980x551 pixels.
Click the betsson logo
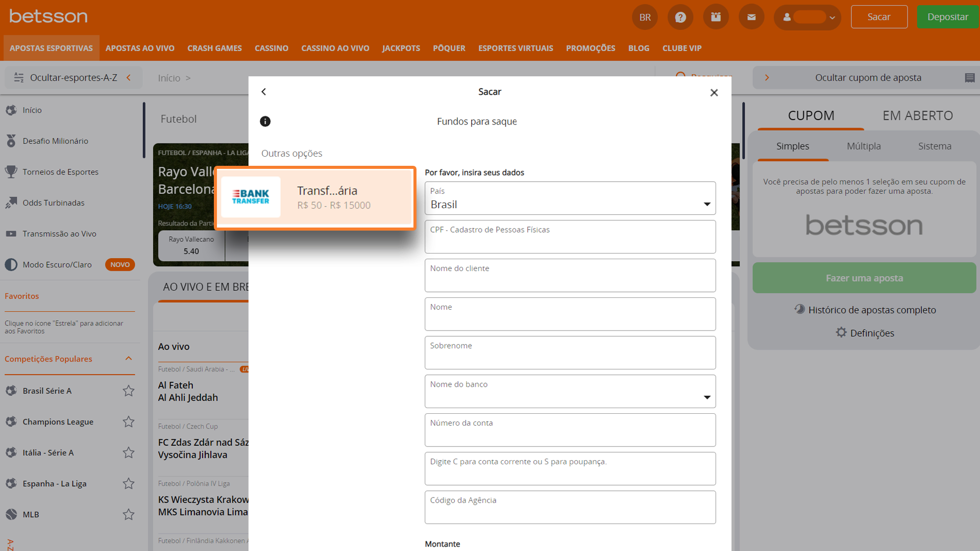point(48,16)
